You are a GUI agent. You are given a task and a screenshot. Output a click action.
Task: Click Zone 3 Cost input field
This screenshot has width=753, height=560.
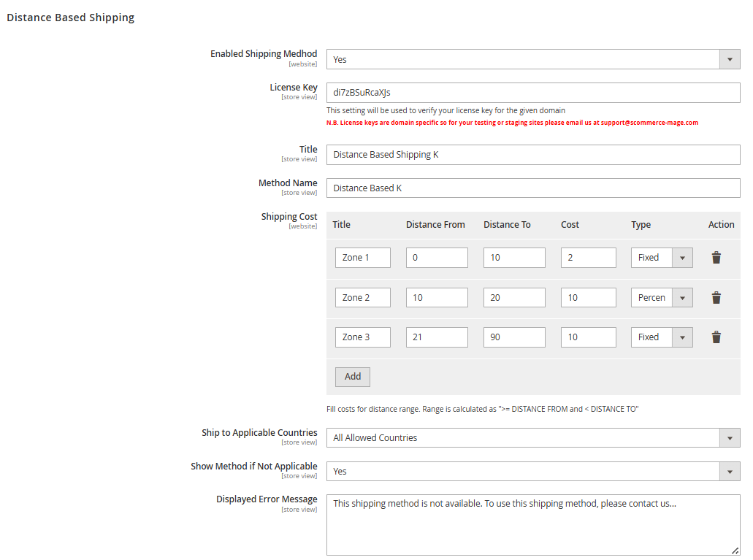588,337
